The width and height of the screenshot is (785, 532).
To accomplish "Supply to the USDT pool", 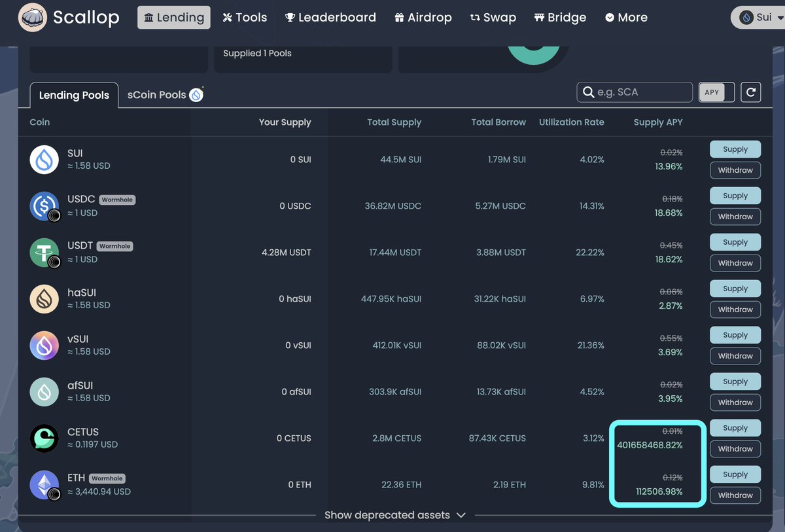I will [735, 242].
